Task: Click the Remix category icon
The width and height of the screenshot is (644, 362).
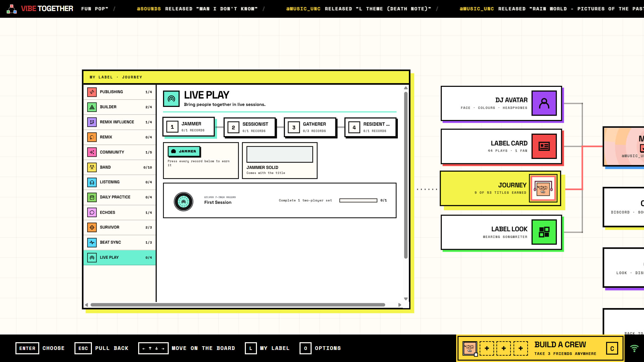Action: coord(92,137)
